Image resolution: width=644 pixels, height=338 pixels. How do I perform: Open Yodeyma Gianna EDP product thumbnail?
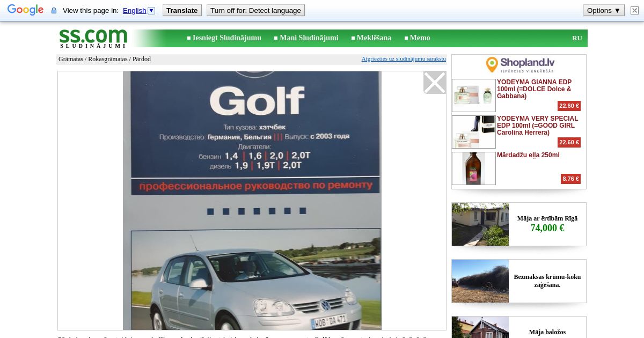[x=474, y=95]
